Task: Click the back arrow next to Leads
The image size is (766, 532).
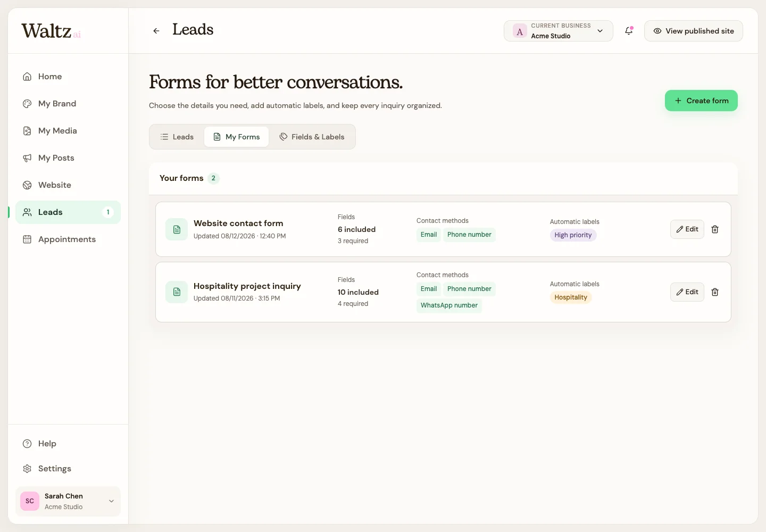Action: (x=156, y=31)
